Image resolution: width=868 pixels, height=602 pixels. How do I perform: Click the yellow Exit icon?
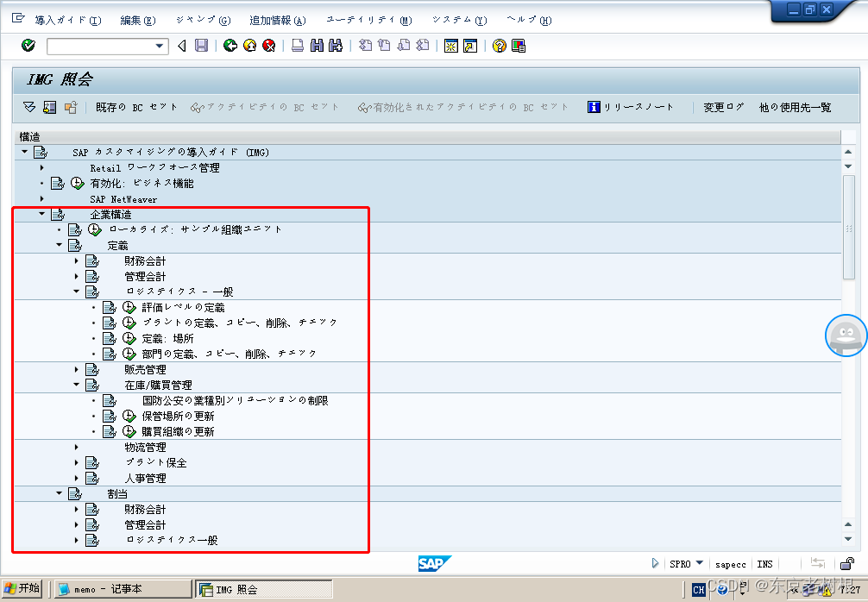tap(249, 46)
